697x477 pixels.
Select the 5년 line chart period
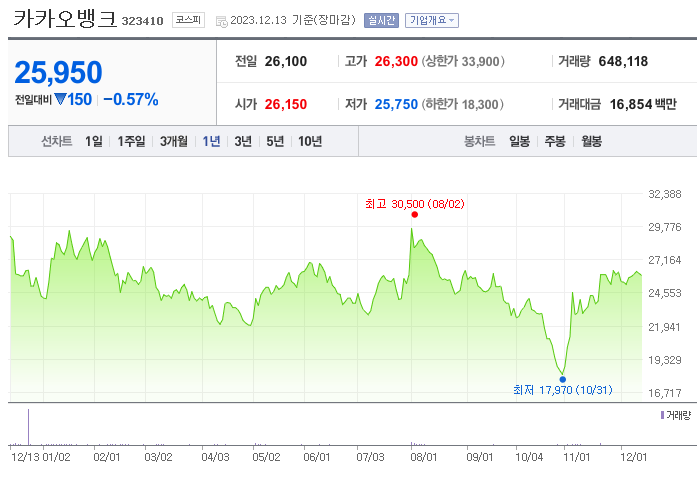click(275, 141)
